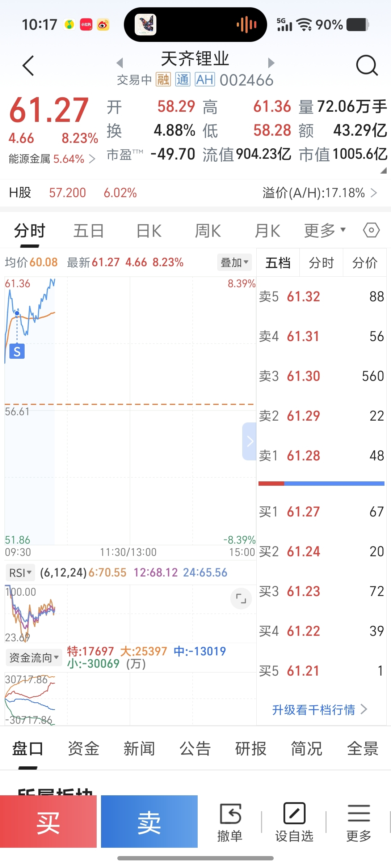This screenshot has width=391, height=868.
Task: Open the RSI indicator dropdown
Action: tap(20, 573)
